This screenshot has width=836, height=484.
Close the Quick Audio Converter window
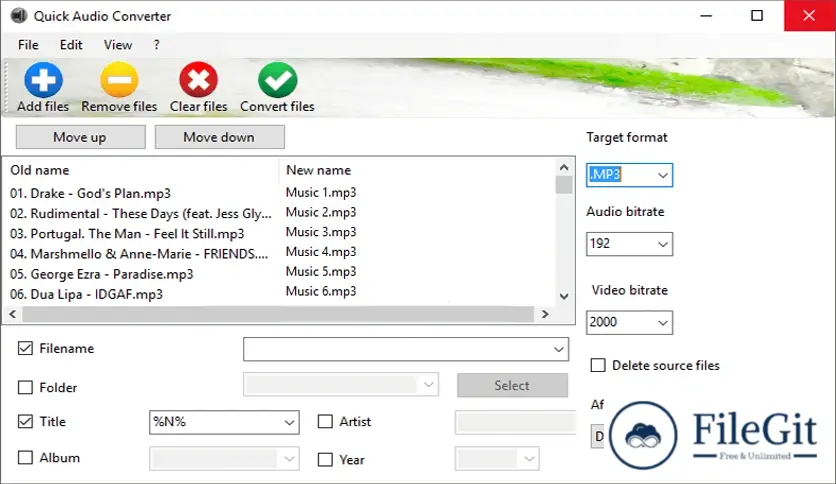click(809, 16)
